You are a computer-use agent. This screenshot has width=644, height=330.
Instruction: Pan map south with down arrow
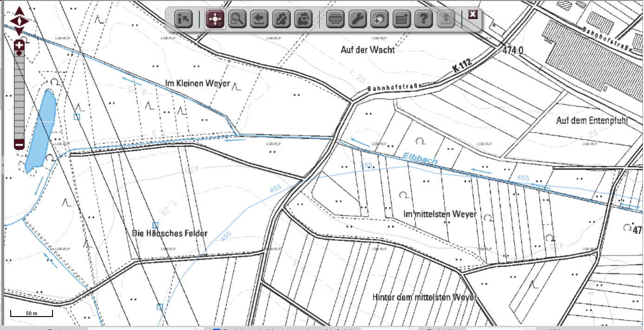pyautogui.click(x=19, y=31)
